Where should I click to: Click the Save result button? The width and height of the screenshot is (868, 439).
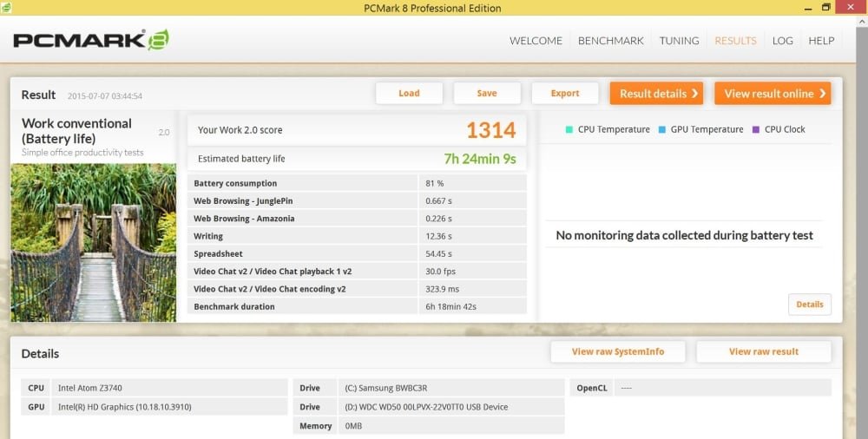tap(487, 93)
